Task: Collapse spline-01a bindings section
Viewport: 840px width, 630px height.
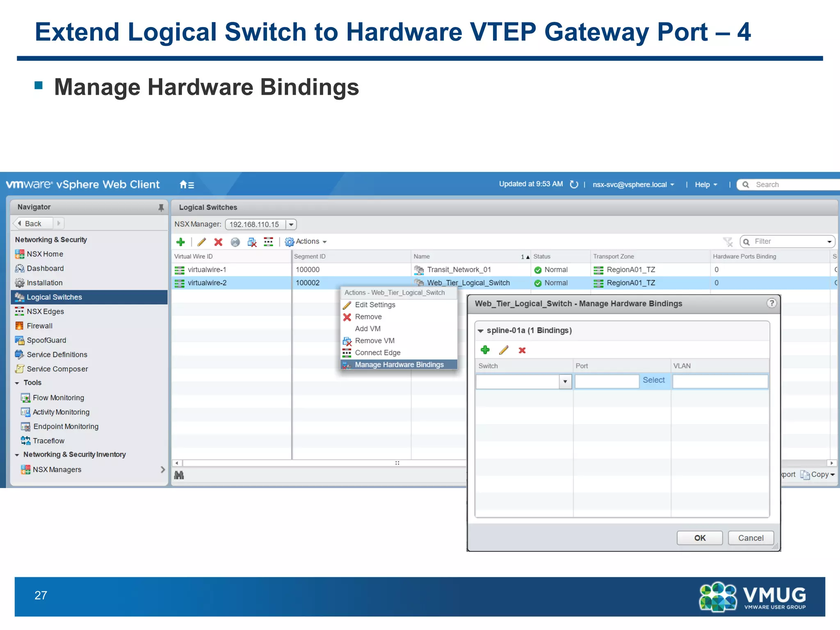Action: click(480, 331)
